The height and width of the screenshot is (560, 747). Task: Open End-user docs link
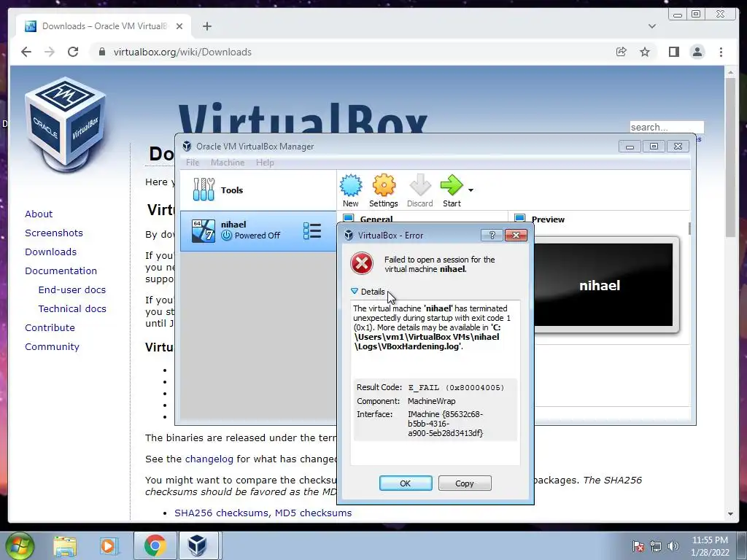pyautogui.click(x=72, y=289)
